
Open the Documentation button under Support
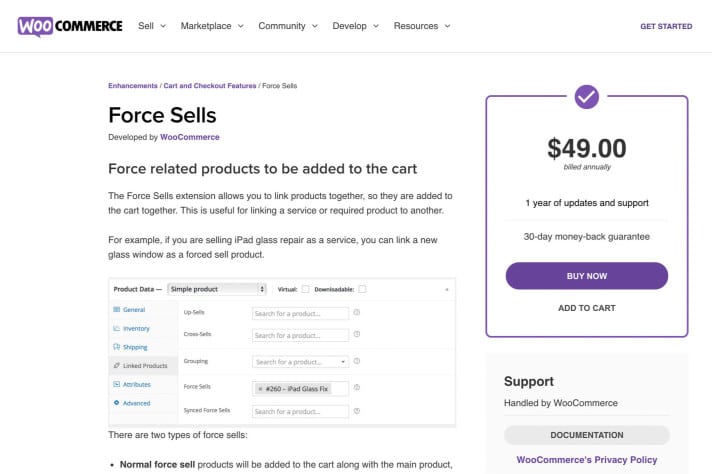[x=586, y=435]
